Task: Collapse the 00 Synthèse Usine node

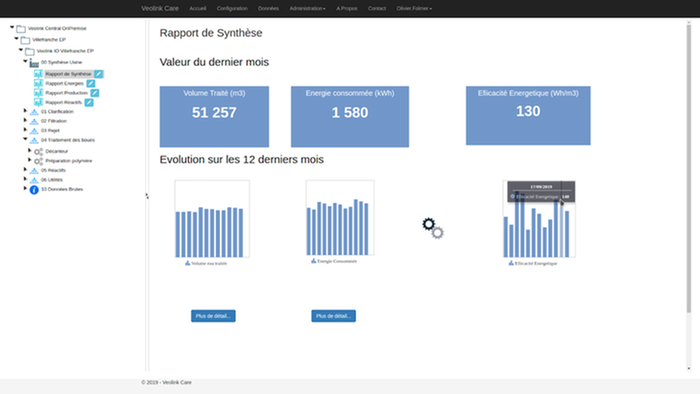Action: click(x=25, y=61)
